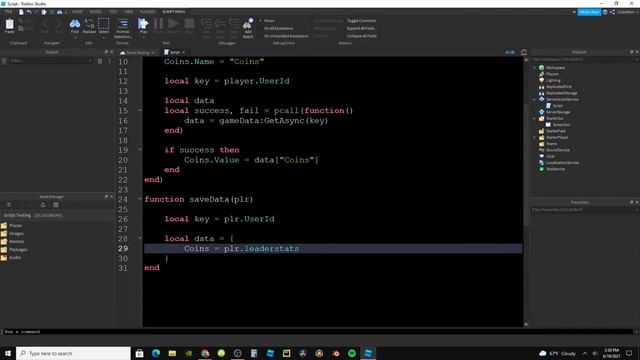Select LocalizationService in the Explorer
This screenshot has height=360, width=640.
(x=562, y=162)
